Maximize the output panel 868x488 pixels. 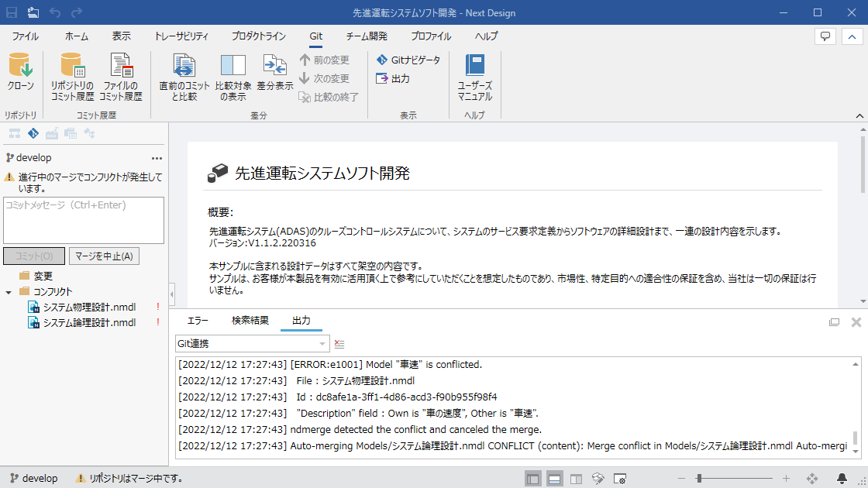tap(834, 322)
